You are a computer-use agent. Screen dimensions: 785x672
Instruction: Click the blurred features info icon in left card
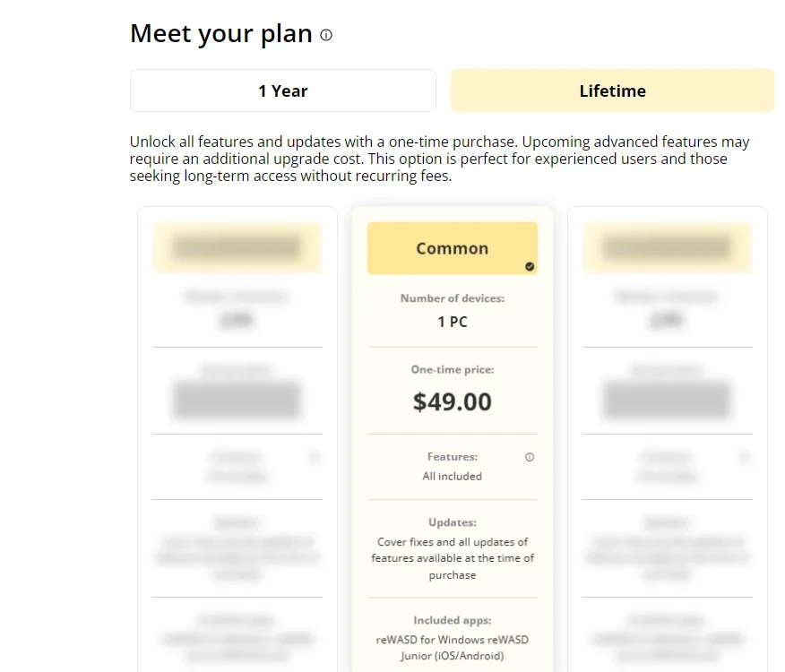[x=315, y=457]
